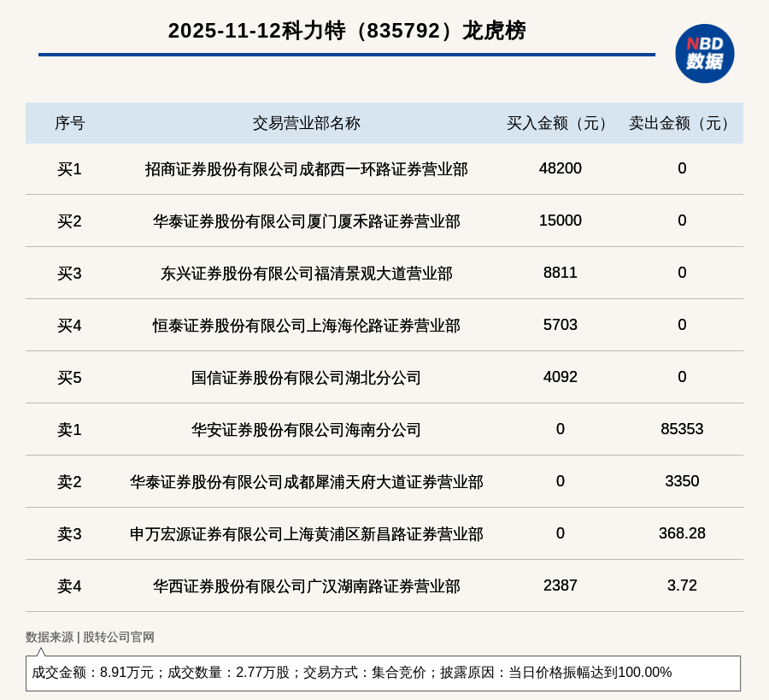
Task: Click the 序号 column header
Action: (69, 123)
